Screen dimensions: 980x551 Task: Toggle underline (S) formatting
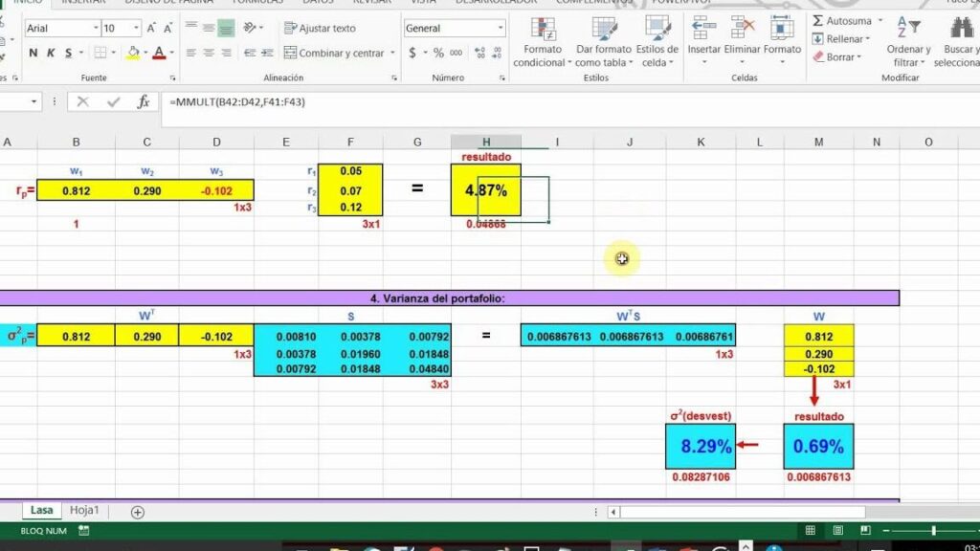tap(68, 54)
